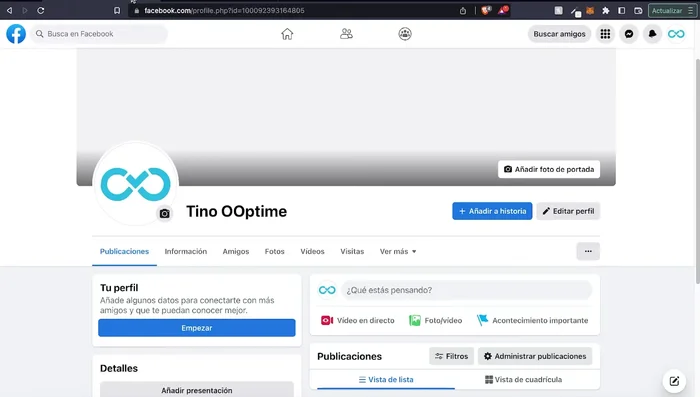Click the Brave rewards triangle icon
This screenshot has height=397, width=700.
tap(503, 10)
